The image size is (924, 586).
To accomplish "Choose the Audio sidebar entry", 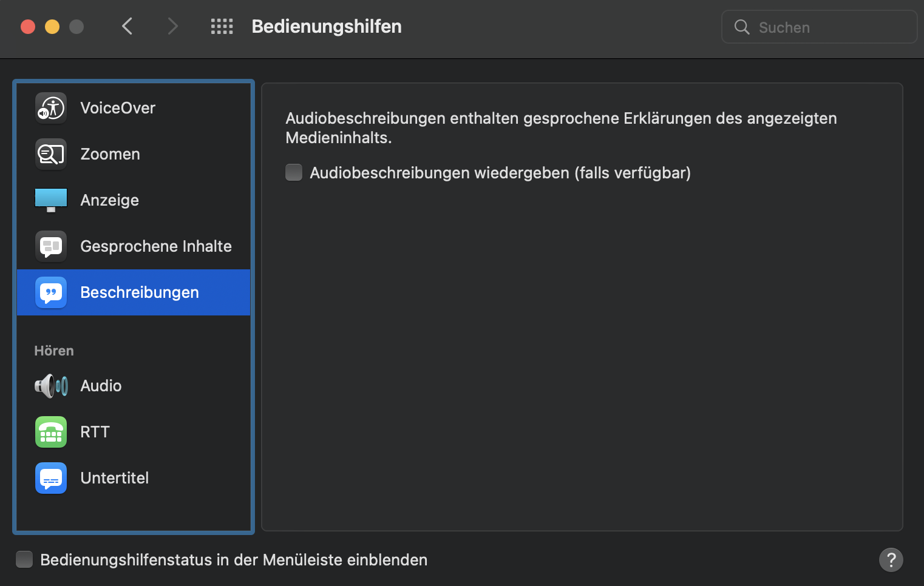I will point(101,386).
